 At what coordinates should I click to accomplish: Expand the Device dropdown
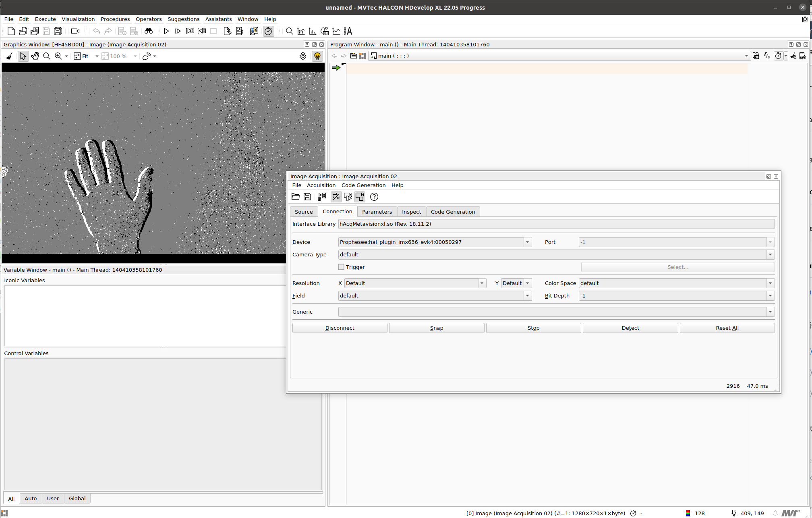(x=527, y=242)
